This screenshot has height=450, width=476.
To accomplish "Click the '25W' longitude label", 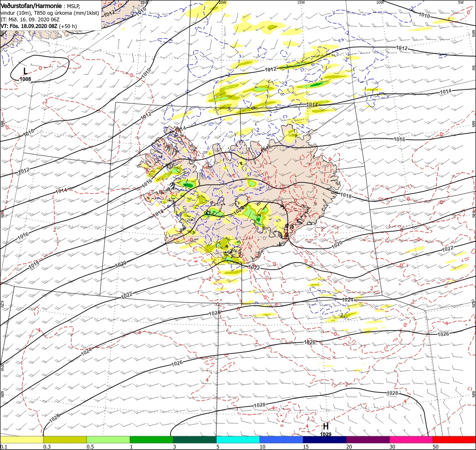I will click(x=145, y=2).
